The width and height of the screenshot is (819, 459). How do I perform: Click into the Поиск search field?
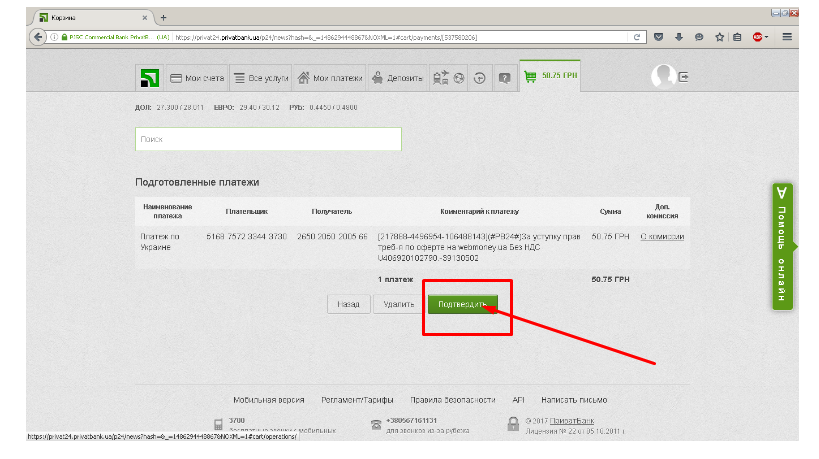[x=268, y=140]
